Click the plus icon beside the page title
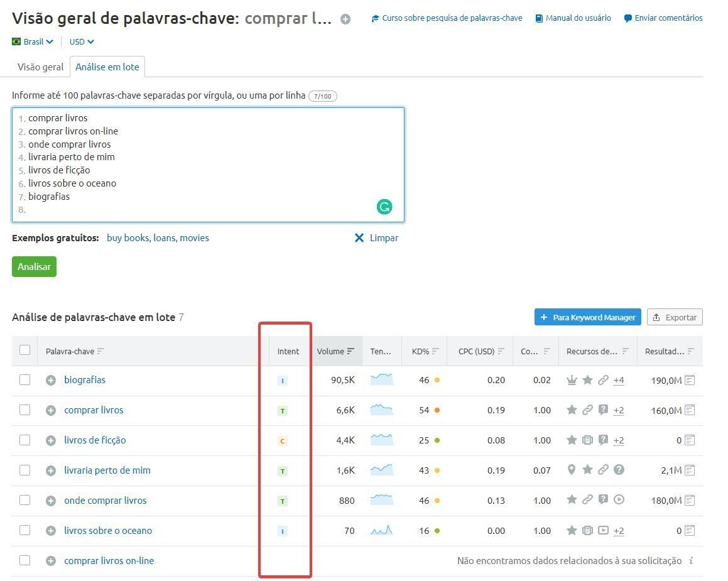 (x=345, y=19)
